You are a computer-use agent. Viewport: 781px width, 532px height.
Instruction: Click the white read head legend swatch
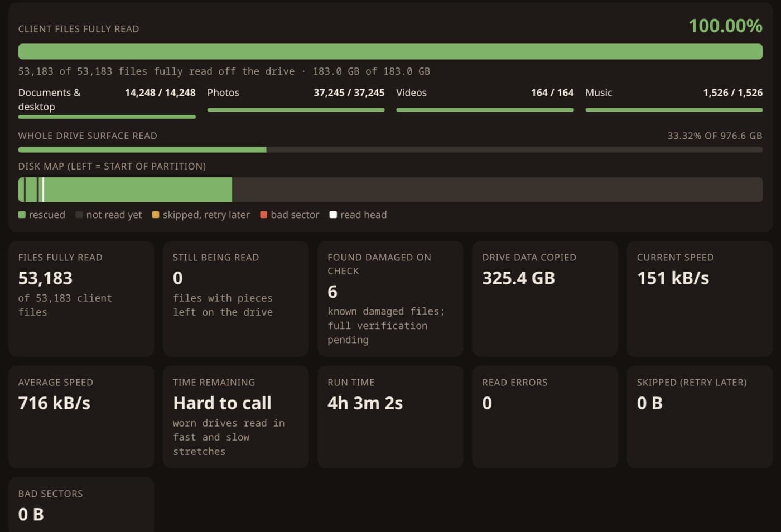coord(333,215)
